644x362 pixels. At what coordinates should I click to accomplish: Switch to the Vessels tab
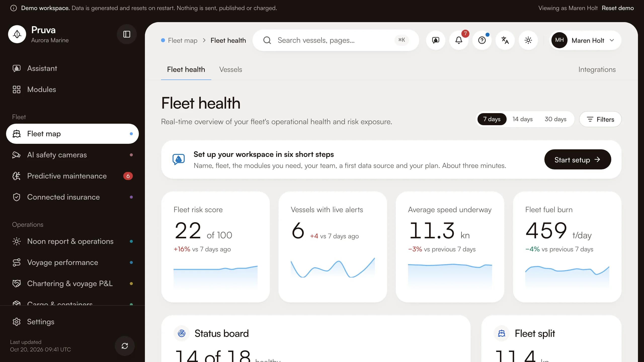pyautogui.click(x=231, y=70)
